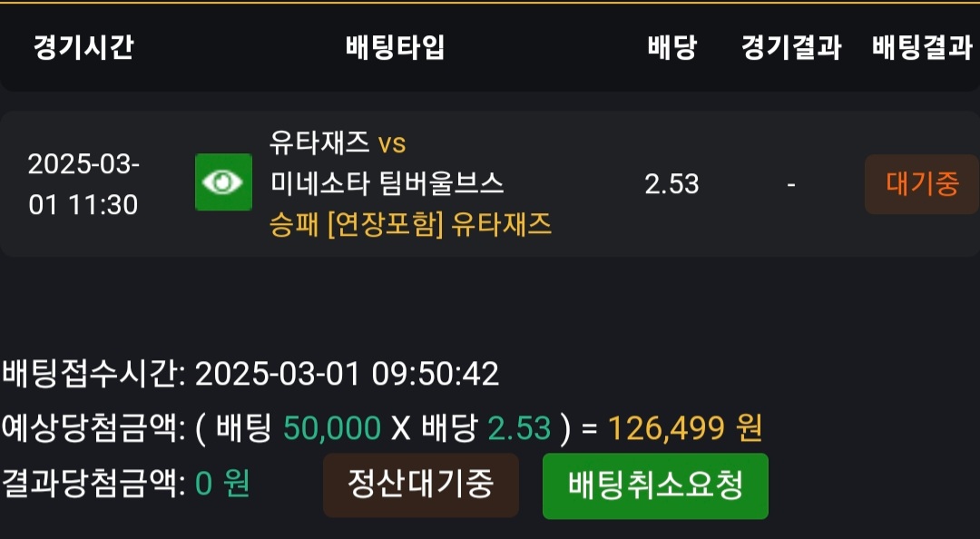Click 미네소타 팀버울브스 team name
980x539 pixels.
tap(387, 183)
